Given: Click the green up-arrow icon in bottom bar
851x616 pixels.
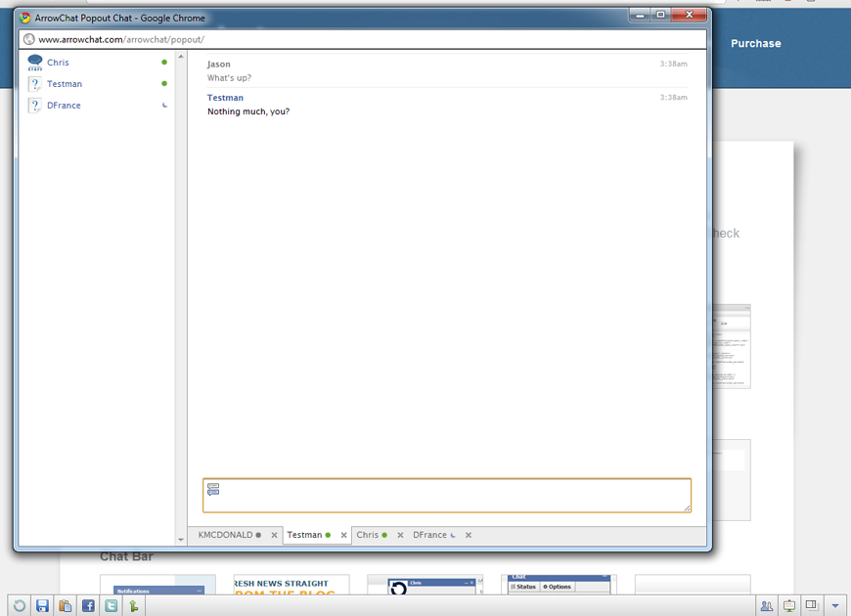Looking at the screenshot, I should pos(134,606).
